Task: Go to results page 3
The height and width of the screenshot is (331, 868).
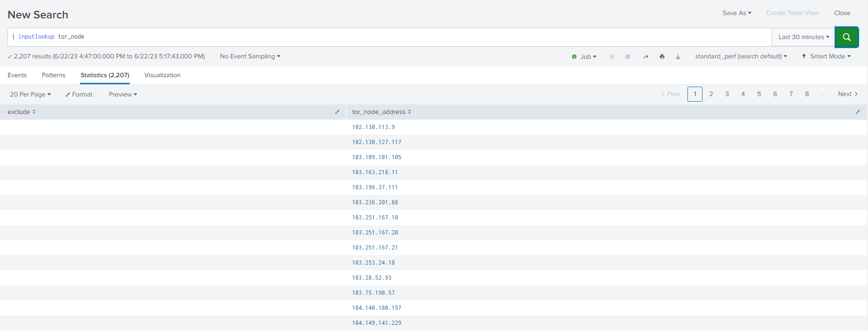Action: [x=727, y=94]
